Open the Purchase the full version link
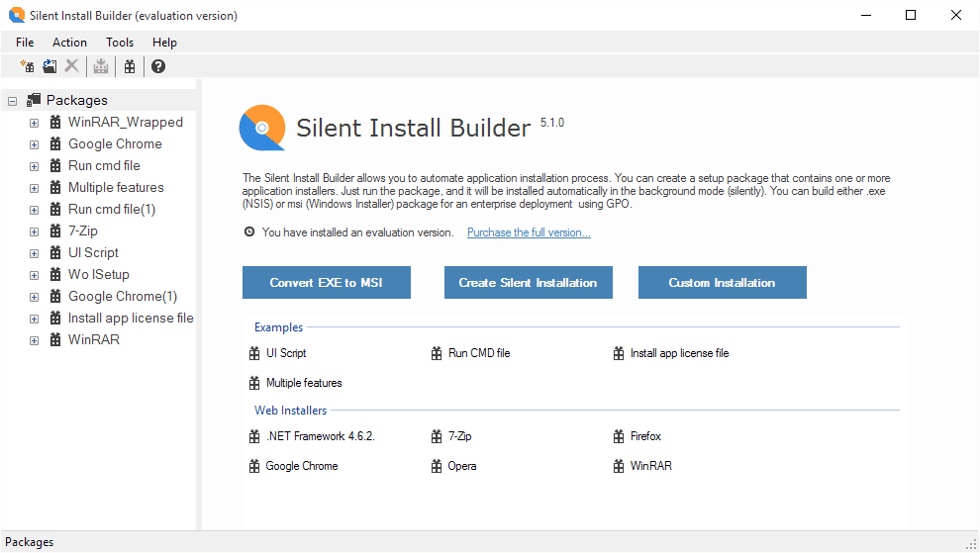This screenshot has width=980, height=553. point(529,232)
